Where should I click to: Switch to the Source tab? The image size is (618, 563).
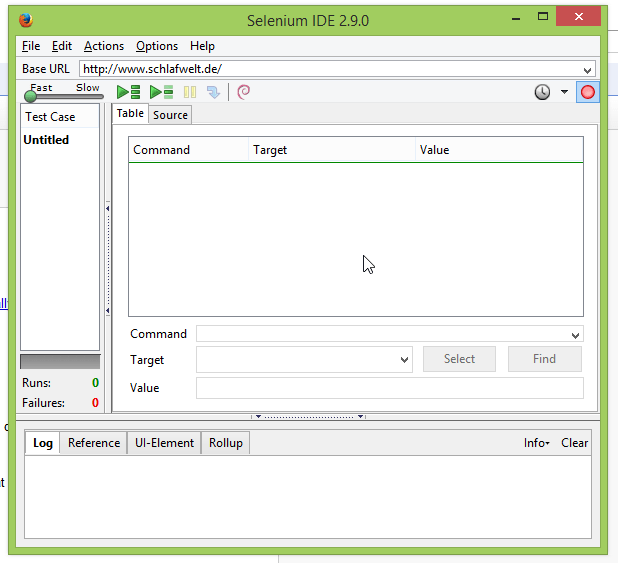pyautogui.click(x=170, y=115)
